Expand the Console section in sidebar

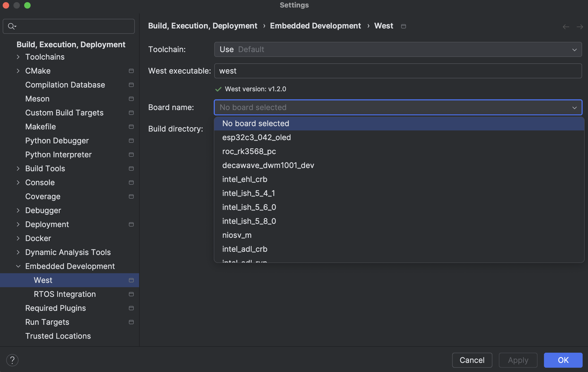[18, 183]
